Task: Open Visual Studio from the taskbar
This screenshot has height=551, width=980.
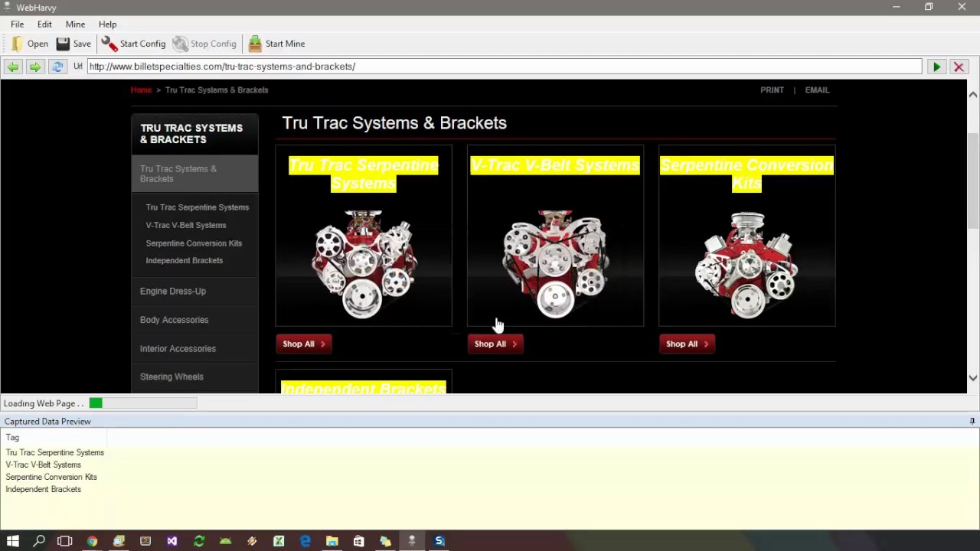Action: coord(172,541)
